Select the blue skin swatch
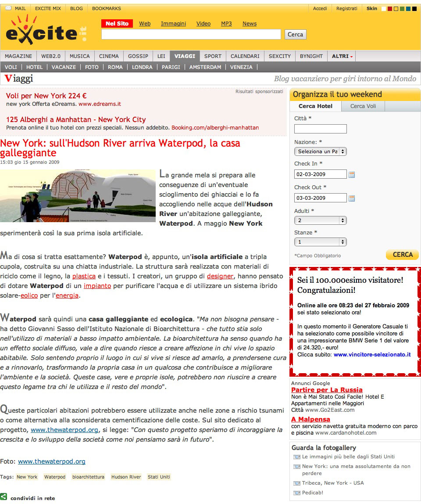The width and height of the screenshot is (421, 504). [408, 9]
